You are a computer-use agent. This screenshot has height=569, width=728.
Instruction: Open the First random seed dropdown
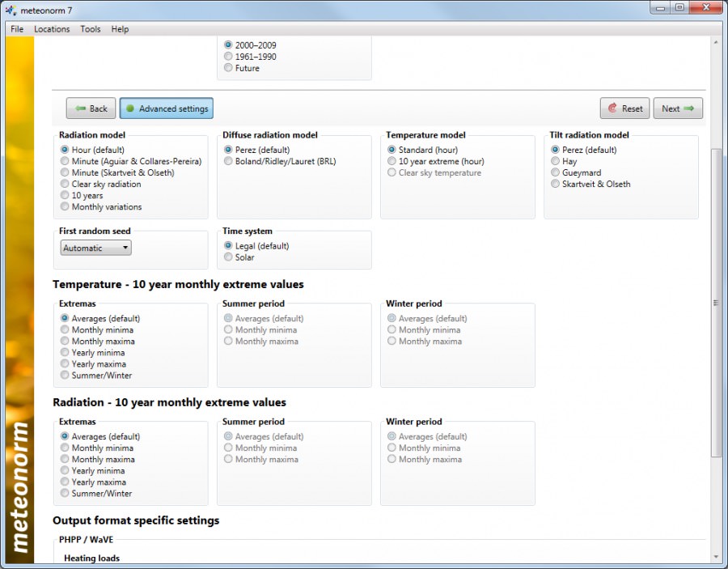tap(95, 248)
